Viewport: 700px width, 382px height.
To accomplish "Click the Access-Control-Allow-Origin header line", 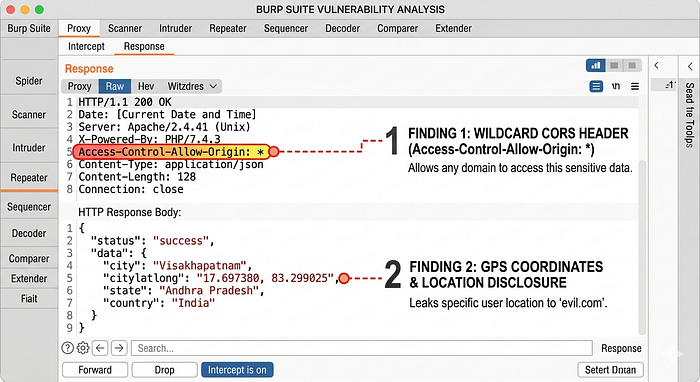I will [x=171, y=152].
